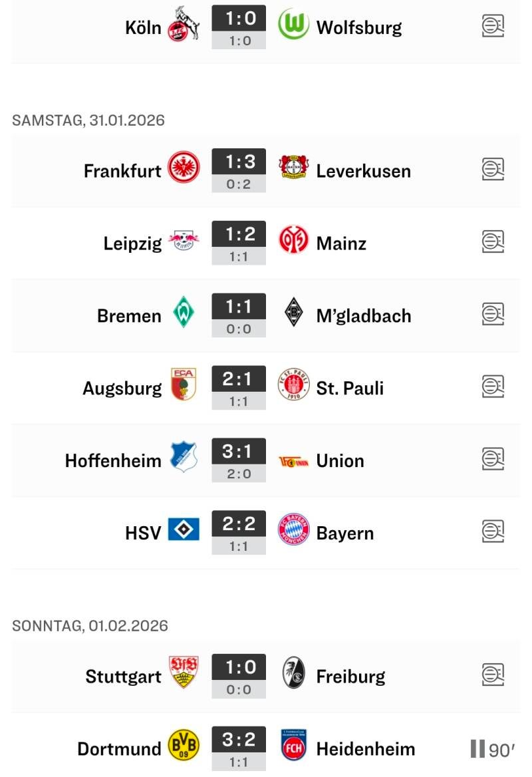Click the 2:2 score of HSV vs Bayern
The height and width of the screenshot is (777, 532).
pyautogui.click(x=239, y=524)
